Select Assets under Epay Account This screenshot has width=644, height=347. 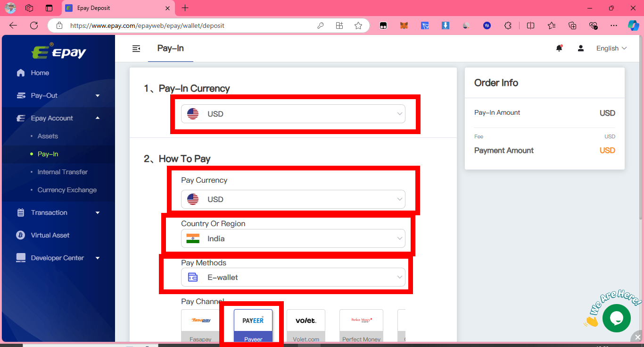coord(48,136)
